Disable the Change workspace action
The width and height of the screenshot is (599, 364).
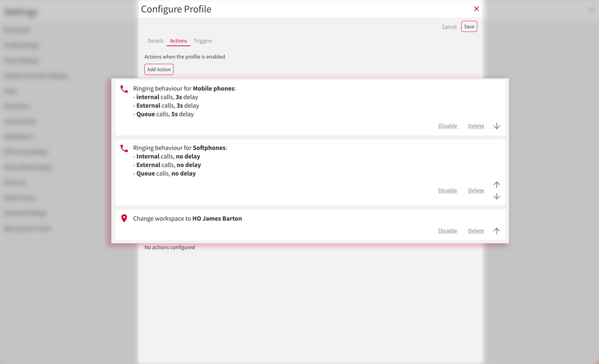coord(448,231)
